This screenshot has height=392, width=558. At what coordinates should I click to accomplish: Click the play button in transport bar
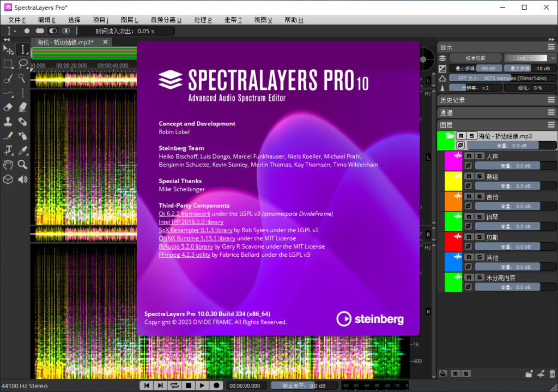[202, 385]
